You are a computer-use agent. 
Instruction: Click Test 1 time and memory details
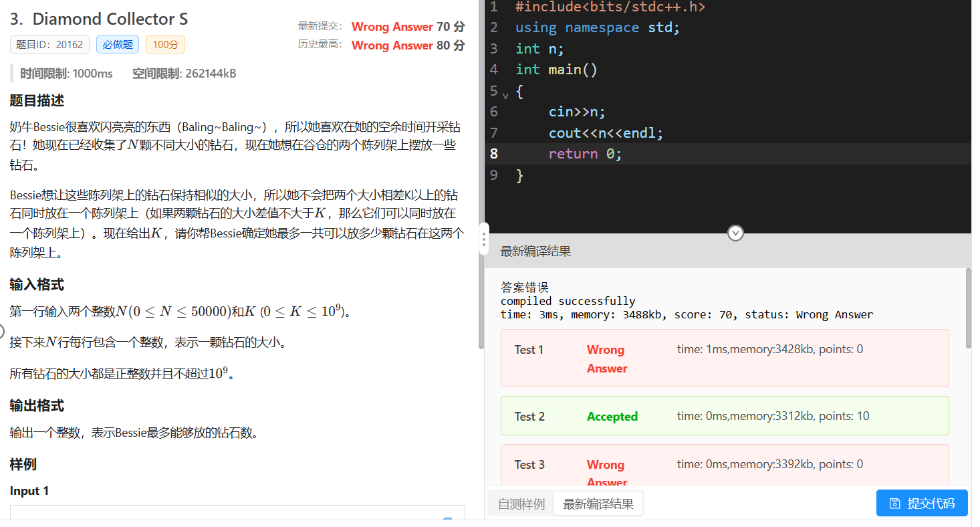(x=770, y=349)
